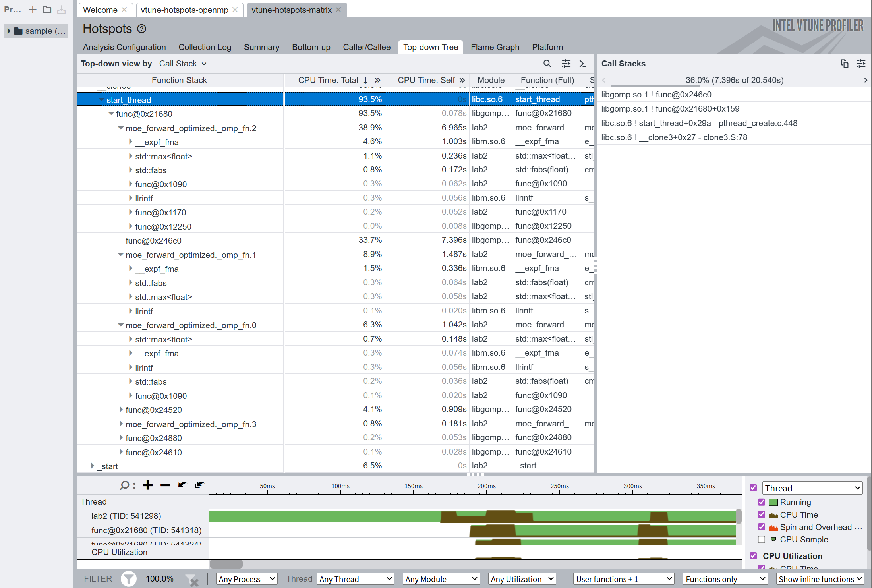The height and width of the screenshot is (588, 872).
Task: Click the Module column header
Action: 491,80
